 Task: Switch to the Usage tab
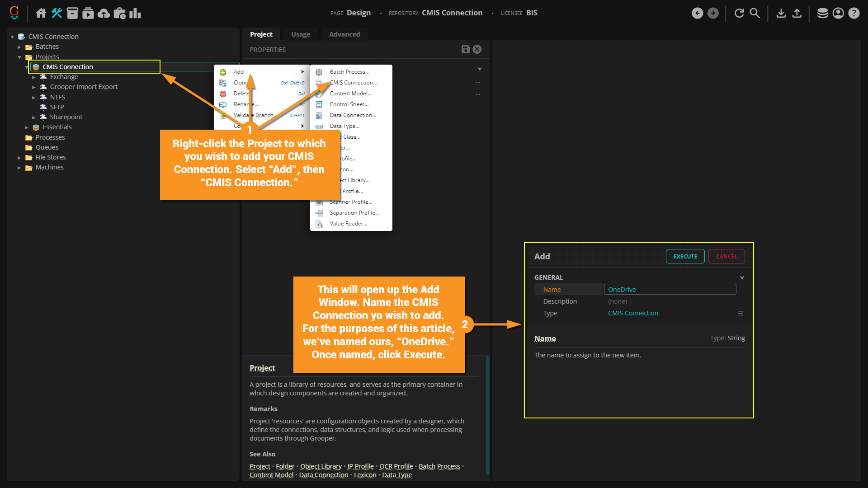301,34
